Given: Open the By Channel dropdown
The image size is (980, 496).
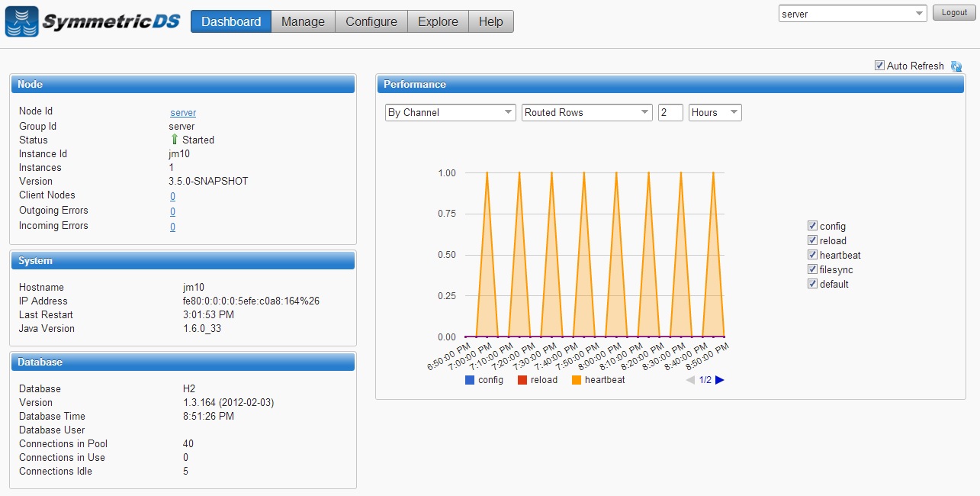Looking at the screenshot, I should point(451,112).
